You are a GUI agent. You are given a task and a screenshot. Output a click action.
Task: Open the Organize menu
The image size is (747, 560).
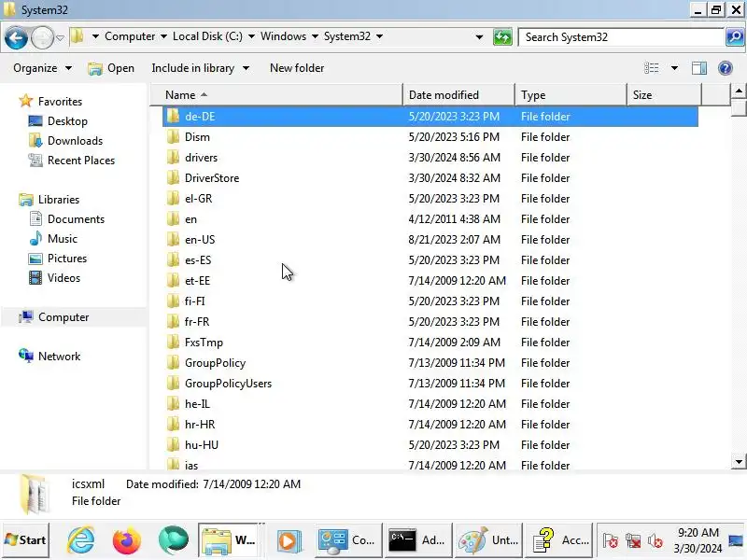coord(42,68)
